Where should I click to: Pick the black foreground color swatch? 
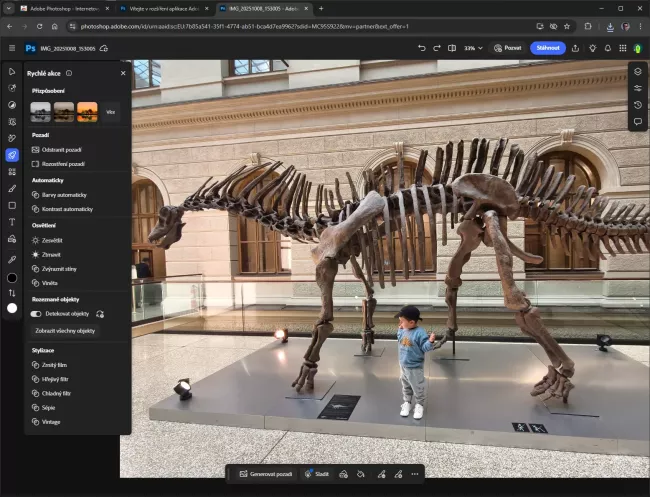(x=12, y=277)
